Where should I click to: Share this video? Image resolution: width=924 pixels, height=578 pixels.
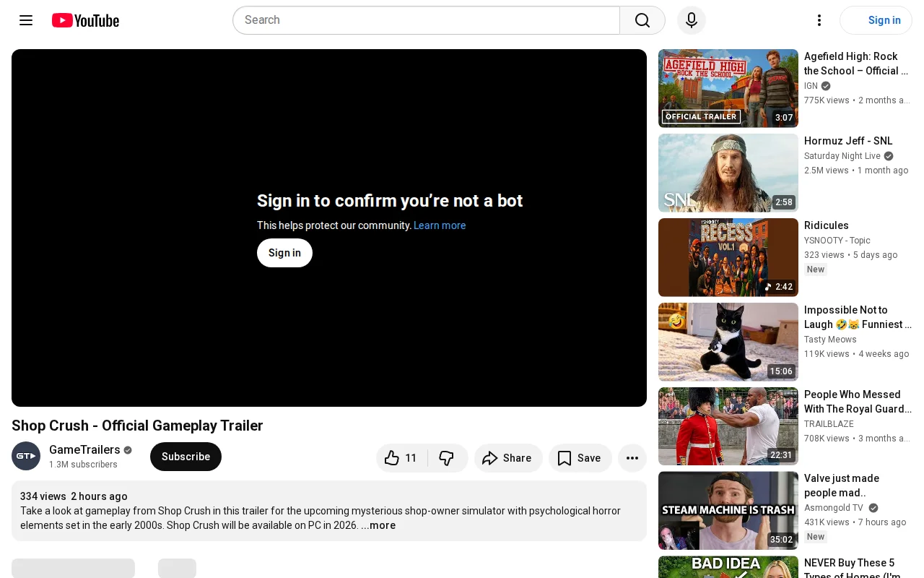508,458
